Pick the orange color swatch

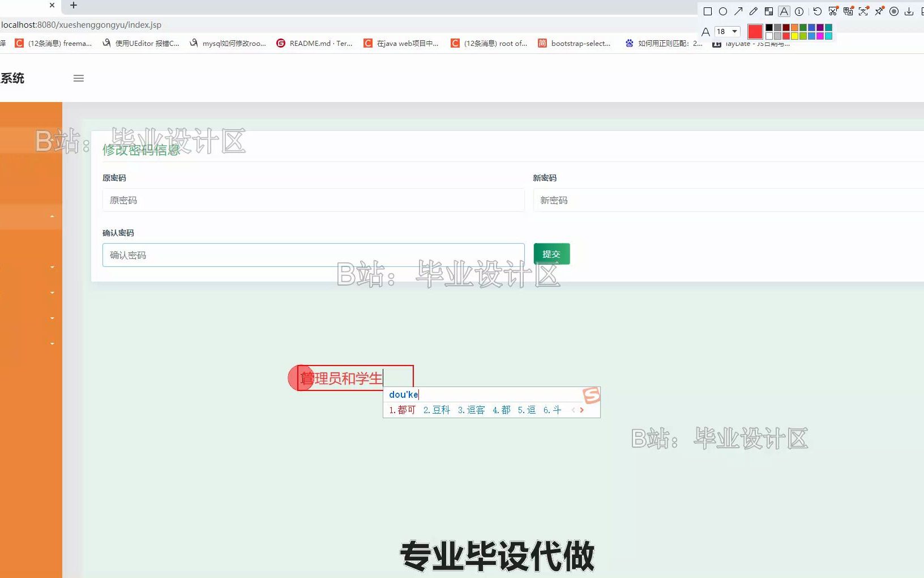794,27
